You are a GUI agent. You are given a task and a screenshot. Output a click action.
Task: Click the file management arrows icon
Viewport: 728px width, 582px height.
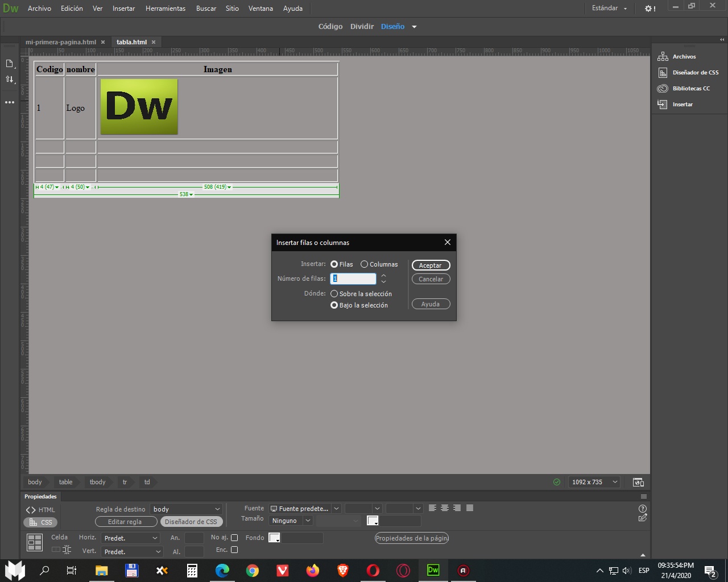10,80
